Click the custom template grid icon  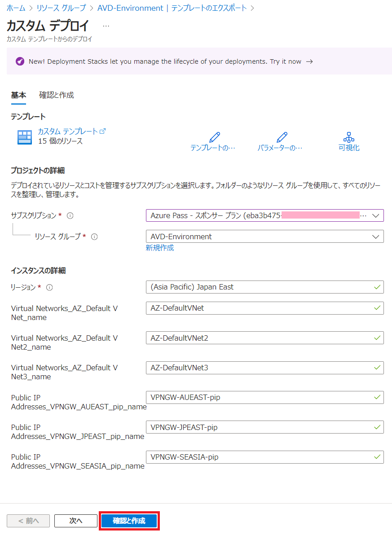(x=25, y=137)
